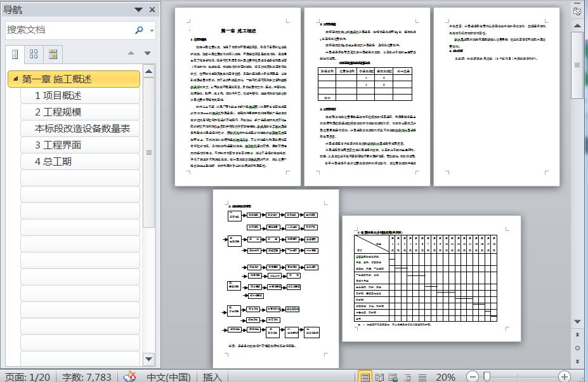Image resolution: width=588 pixels, height=382 pixels.
Task: Open search options dropdown arrow
Action: (152, 30)
